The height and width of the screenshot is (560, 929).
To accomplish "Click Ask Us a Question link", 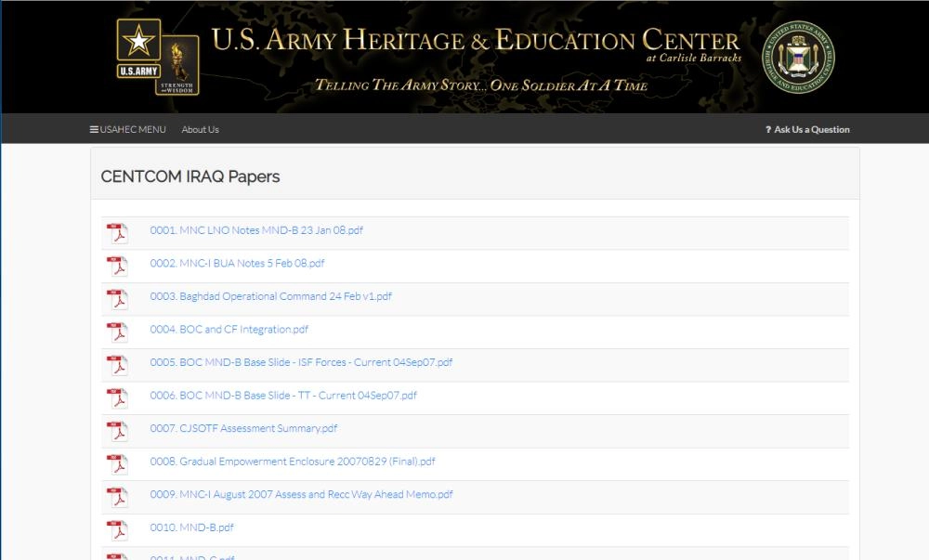I will [807, 129].
